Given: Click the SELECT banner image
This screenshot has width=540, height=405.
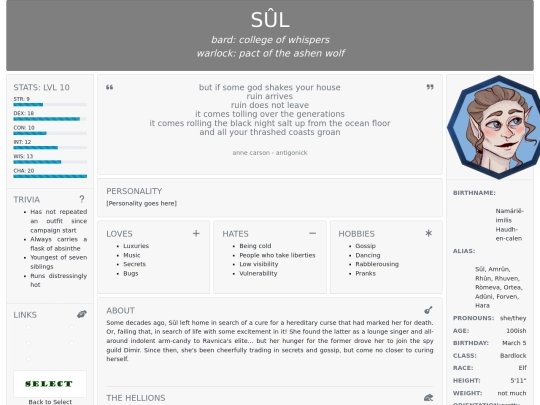Looking at the screenshot, I should coord(50,384).
